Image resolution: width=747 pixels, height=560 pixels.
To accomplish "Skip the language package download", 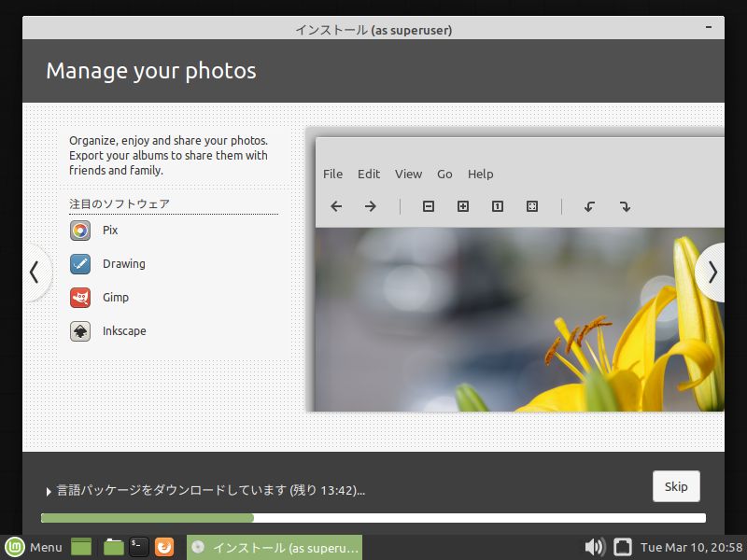I will [676, 486].
